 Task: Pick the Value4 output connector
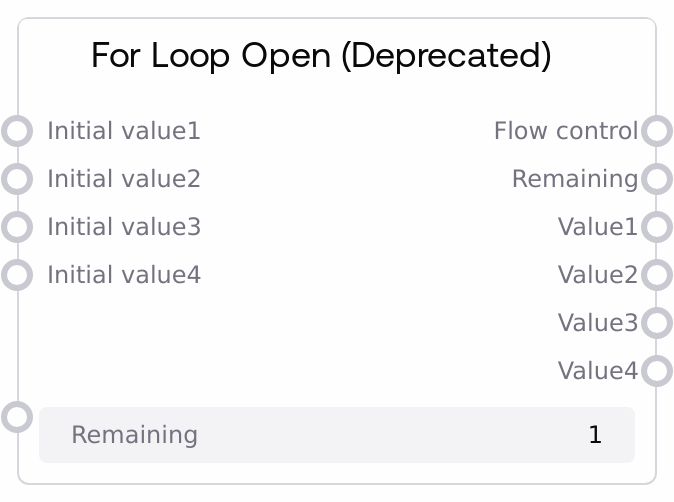(x=656, y=371)
